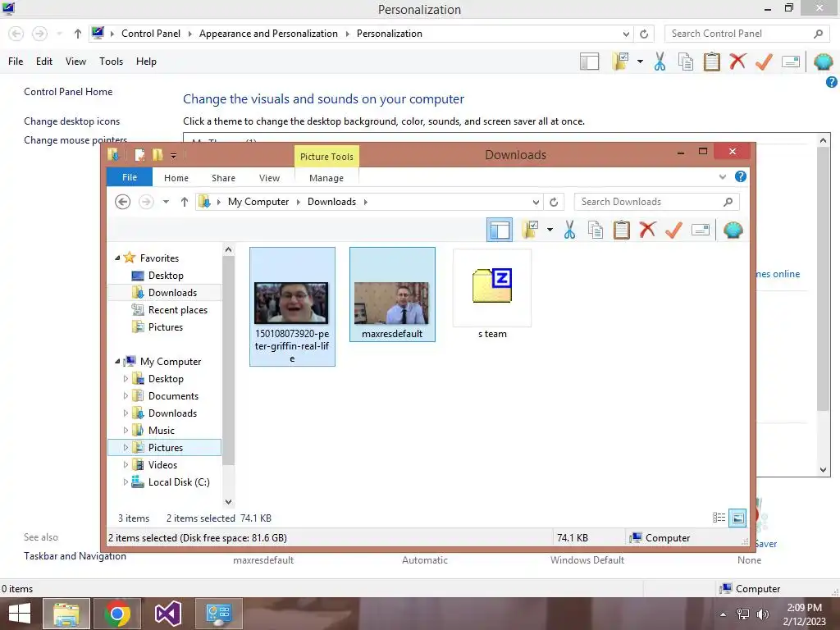Click scroll down arrow in themes list
Viewport: 840px width, 630px height.
click(x=824, y=470)
